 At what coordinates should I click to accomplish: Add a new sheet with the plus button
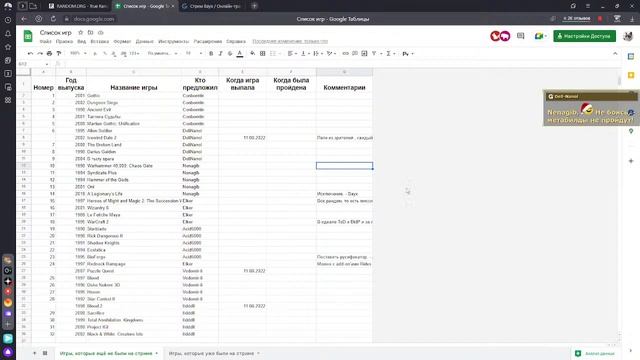(x=35, y=353)
